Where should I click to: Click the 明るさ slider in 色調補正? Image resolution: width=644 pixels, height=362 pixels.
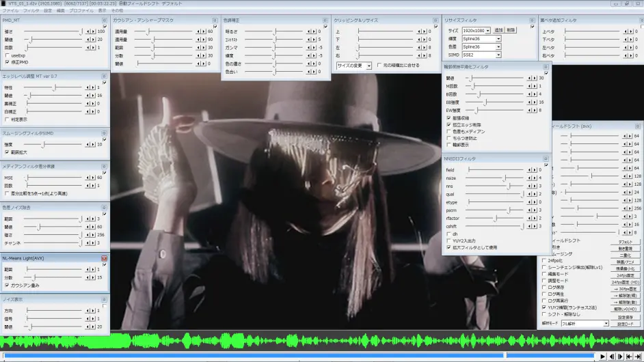pyautogui.click(x=275, y=31)
